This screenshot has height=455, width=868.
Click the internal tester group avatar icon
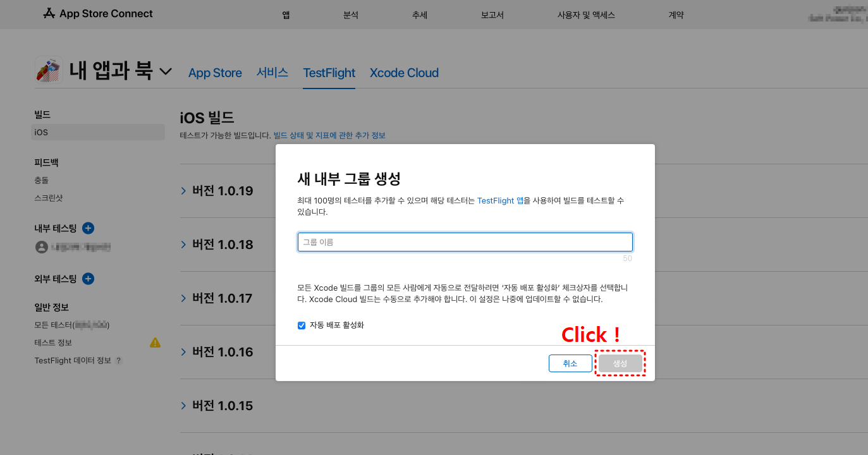[42, 247]
